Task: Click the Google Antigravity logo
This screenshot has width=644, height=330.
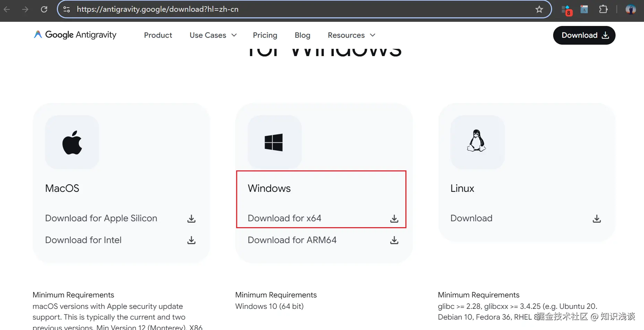Action: (75, 35)
